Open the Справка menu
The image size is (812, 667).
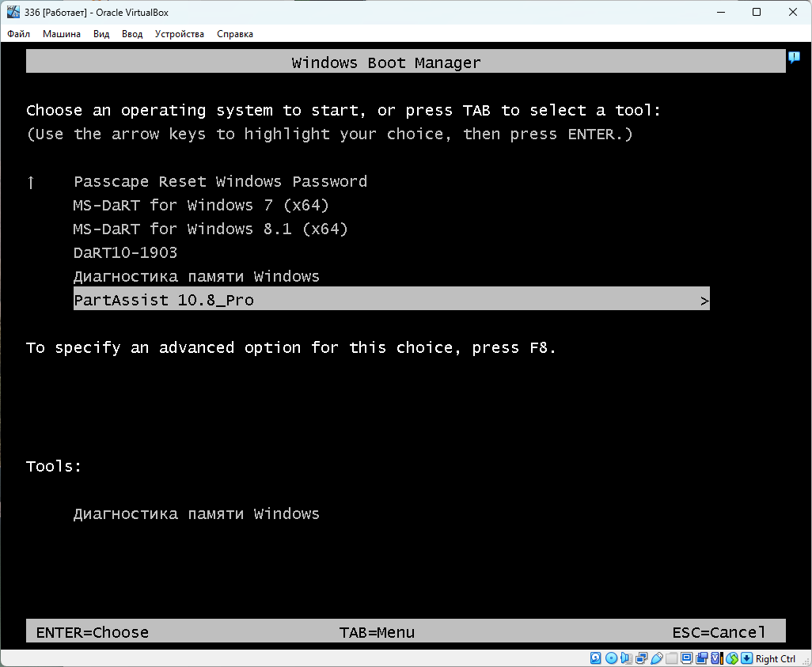pyautogui.click(x=235, y=34)
